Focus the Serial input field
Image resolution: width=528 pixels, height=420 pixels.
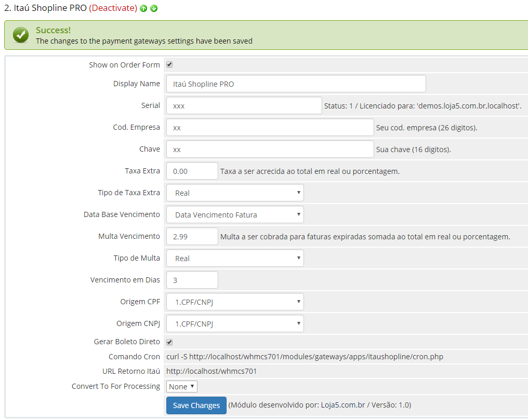[244, 105]
